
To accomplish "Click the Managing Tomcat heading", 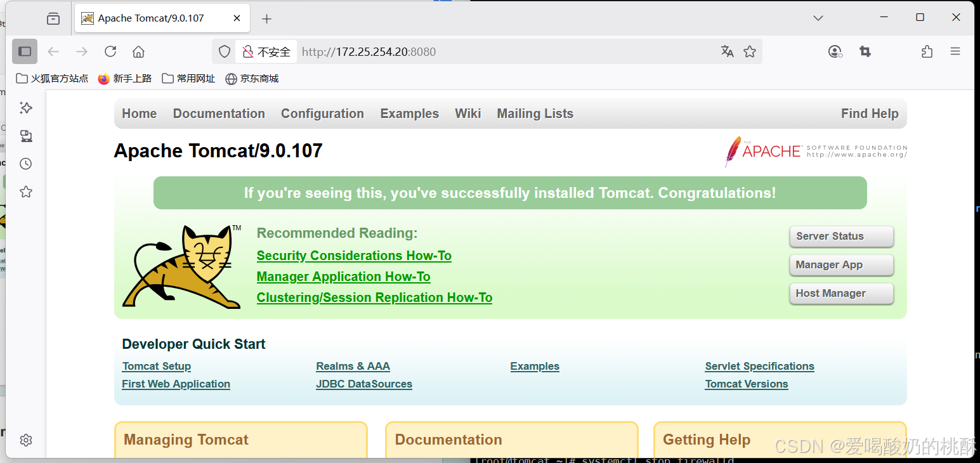I will pos(186,440).
